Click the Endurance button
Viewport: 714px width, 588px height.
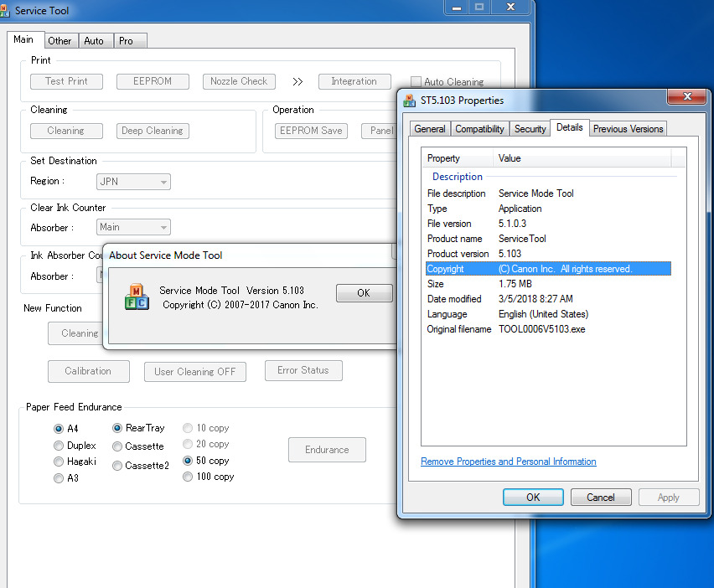click(327, 450)
